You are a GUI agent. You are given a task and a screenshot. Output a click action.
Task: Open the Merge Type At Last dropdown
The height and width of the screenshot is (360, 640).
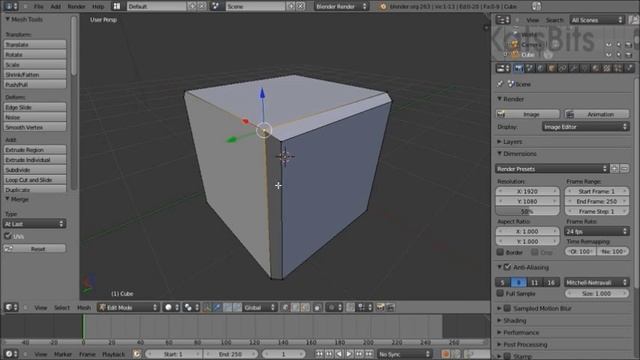[34, 224]
